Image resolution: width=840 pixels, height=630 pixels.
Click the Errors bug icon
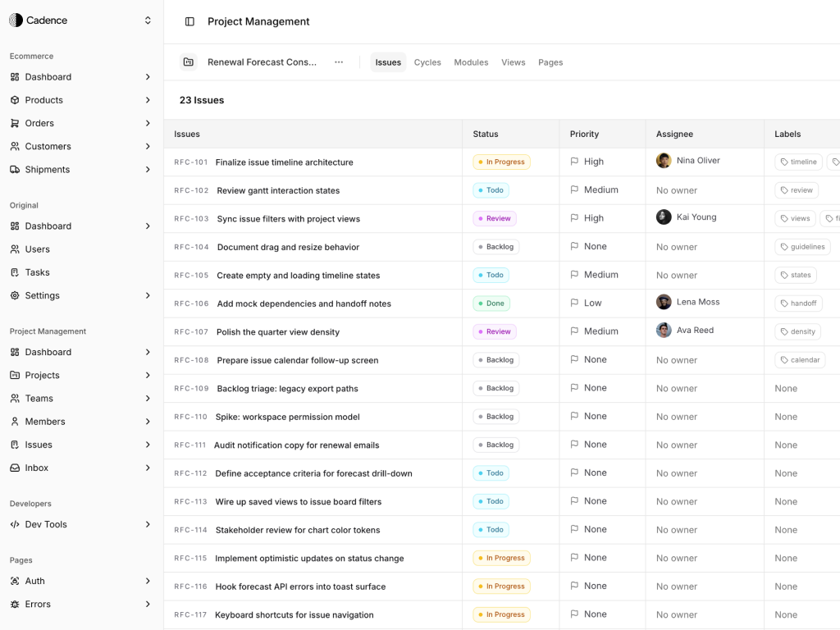15,604
